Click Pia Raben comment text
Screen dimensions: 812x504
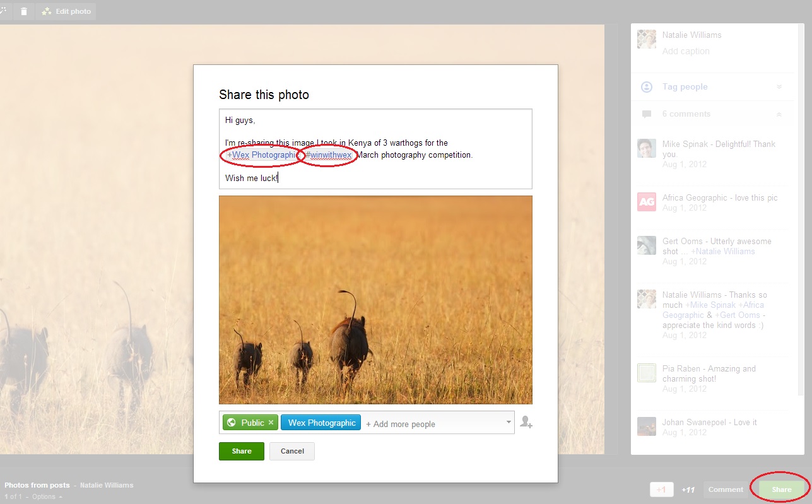709,374
